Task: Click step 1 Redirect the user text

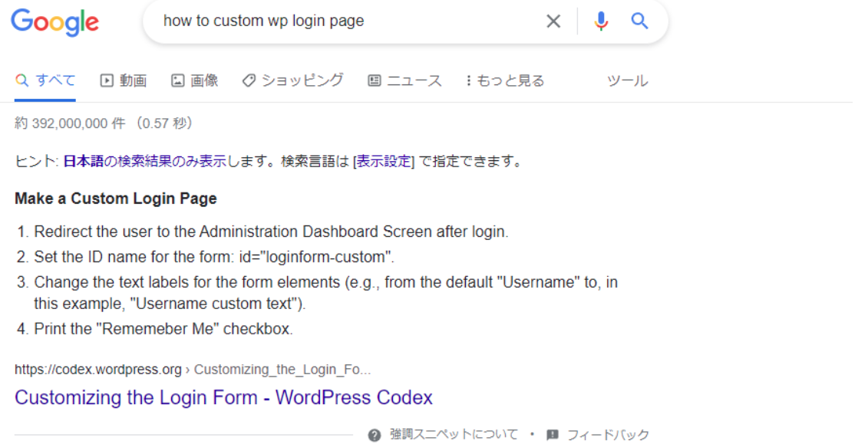Action: (271, 232)
